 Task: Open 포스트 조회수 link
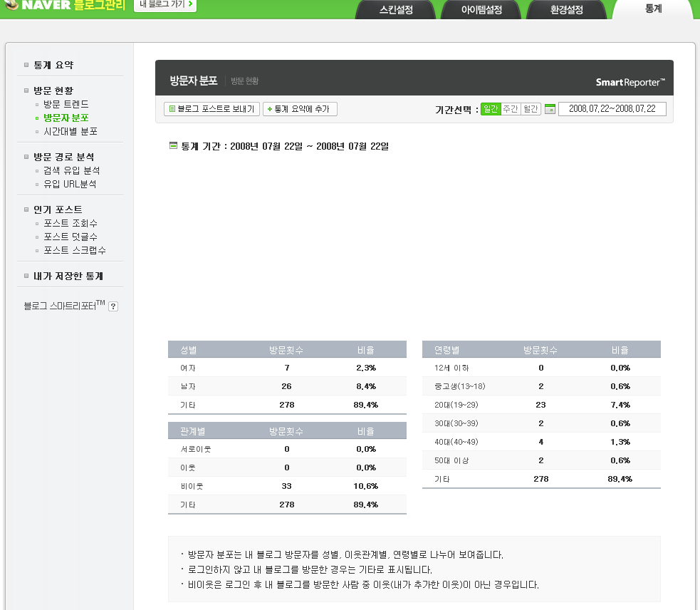[x=70, y=223]
